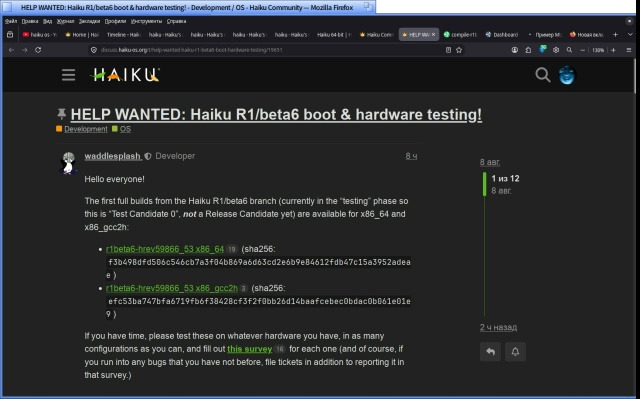This screenshot has height=399, width=640.
Task: Reset zoom by clicking 130% indicator
Action: coord(598,50)
